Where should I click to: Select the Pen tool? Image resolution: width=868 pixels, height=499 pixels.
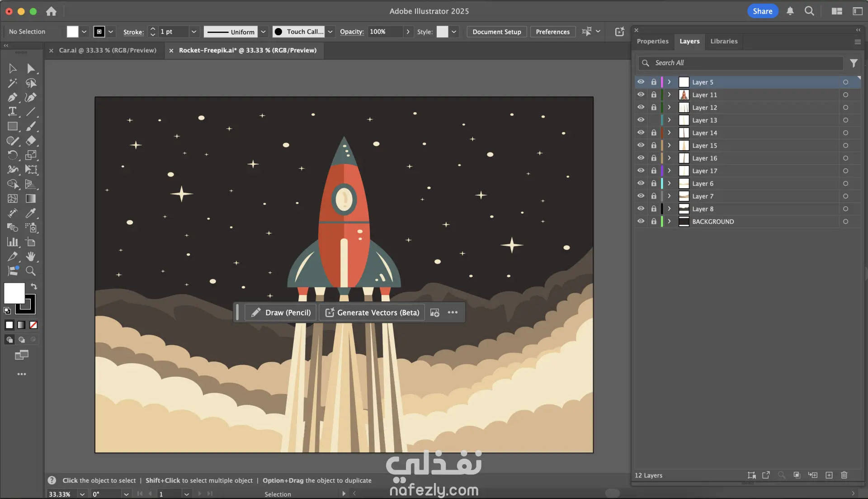[12, 97]
